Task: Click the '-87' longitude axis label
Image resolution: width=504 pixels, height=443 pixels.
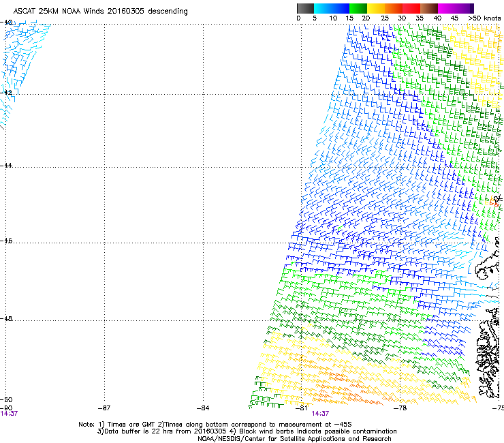Action: click(104, 408)
